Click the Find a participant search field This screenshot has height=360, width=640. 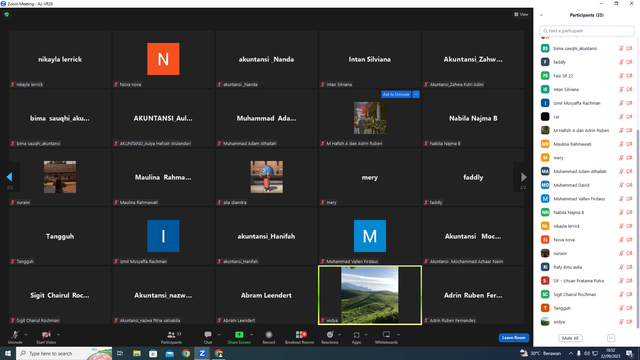click(x=587, y=31)
